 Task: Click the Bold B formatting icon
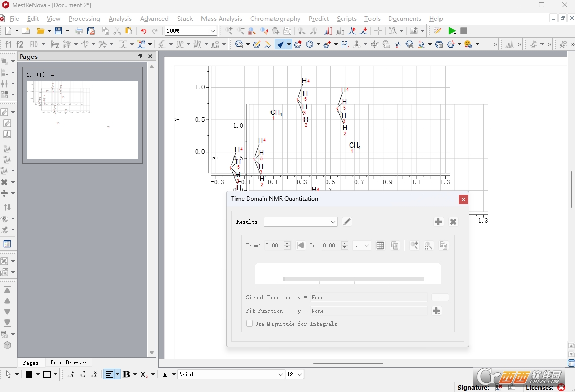(x=126, y=374)
